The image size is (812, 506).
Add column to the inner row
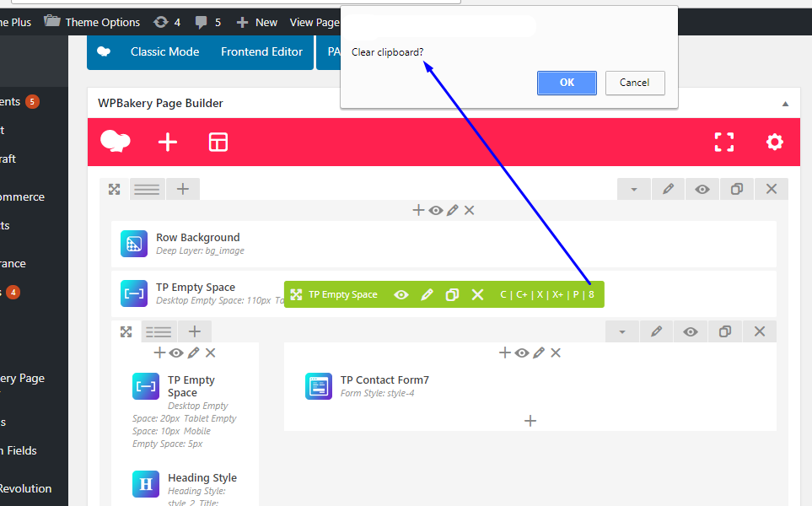click(194, 332)
